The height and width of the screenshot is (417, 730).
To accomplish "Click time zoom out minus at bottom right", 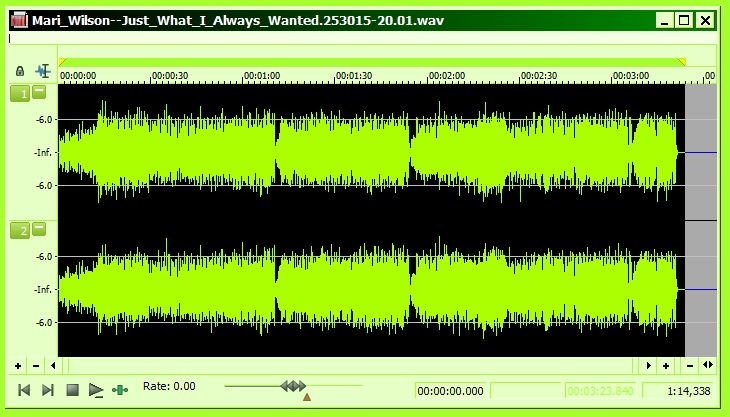I will pos(690,366).
